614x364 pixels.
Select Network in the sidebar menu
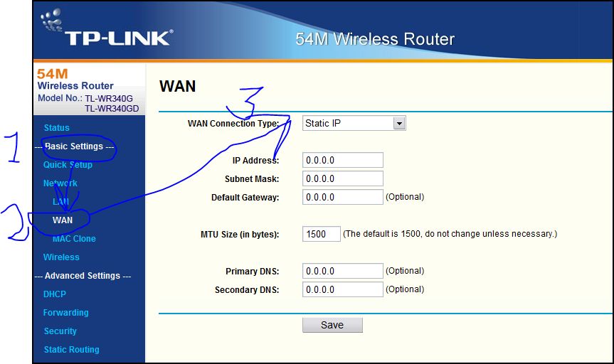pyautogui.click(x=60, y=183)
